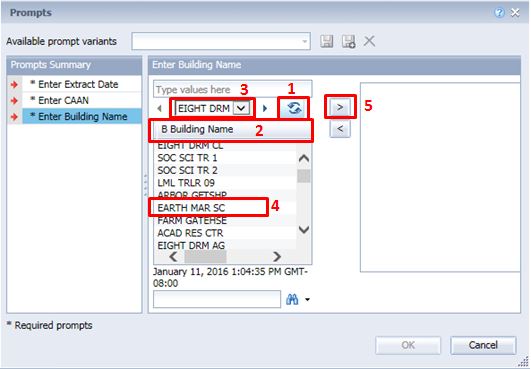Go to previous value range arrow
The image size is (531, 369).
coord(160,109)
